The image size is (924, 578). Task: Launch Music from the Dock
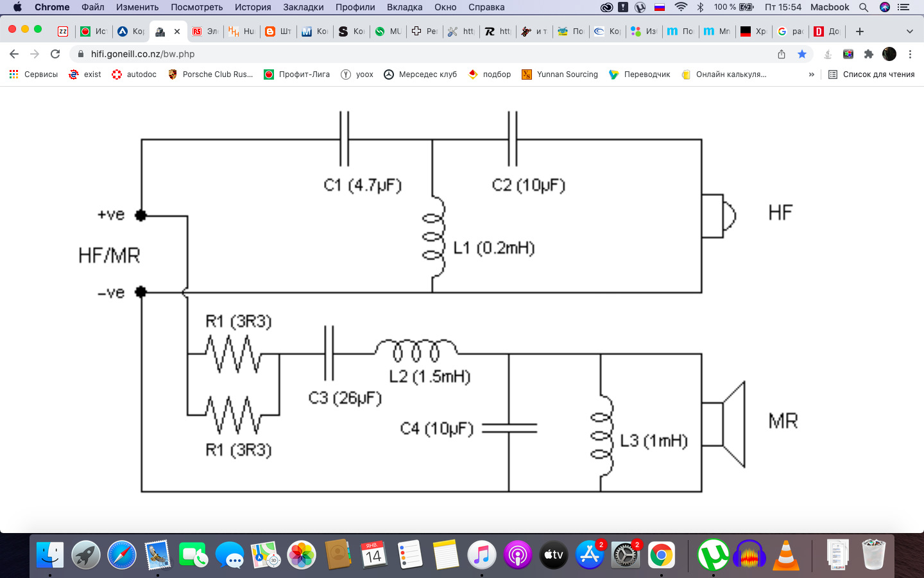(x=482, y=555)
